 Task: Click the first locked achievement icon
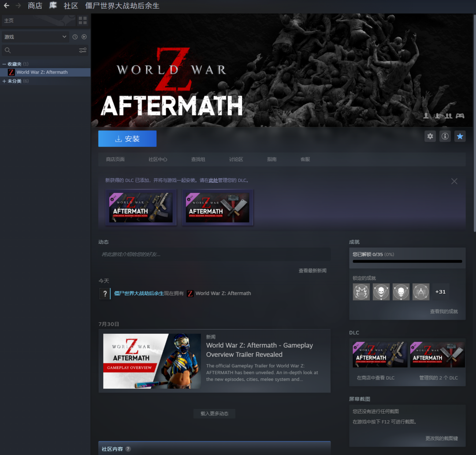tap(361, 292)
